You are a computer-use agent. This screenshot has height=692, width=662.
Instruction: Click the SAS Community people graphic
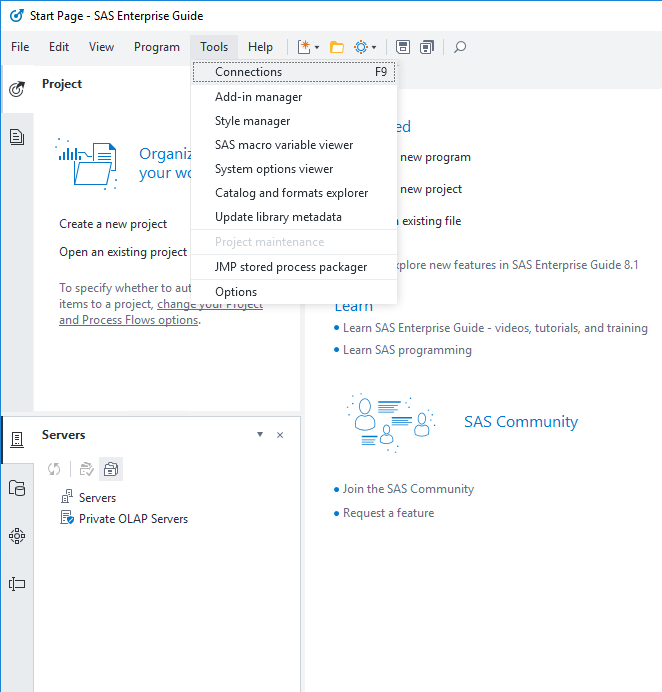391,422
